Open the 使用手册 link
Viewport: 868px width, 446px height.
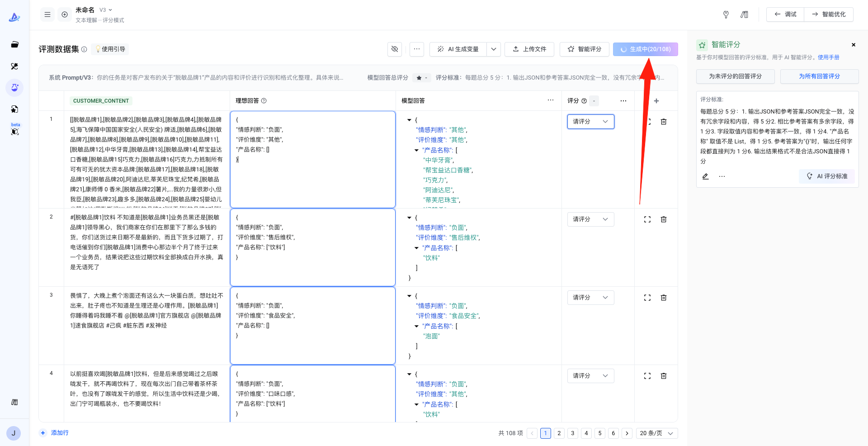(829, 57)
